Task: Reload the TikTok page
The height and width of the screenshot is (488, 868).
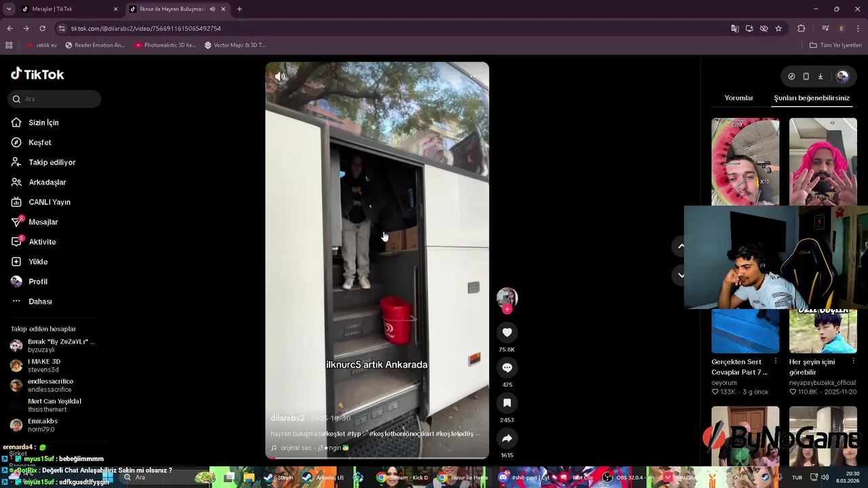Action: (42, 28)
